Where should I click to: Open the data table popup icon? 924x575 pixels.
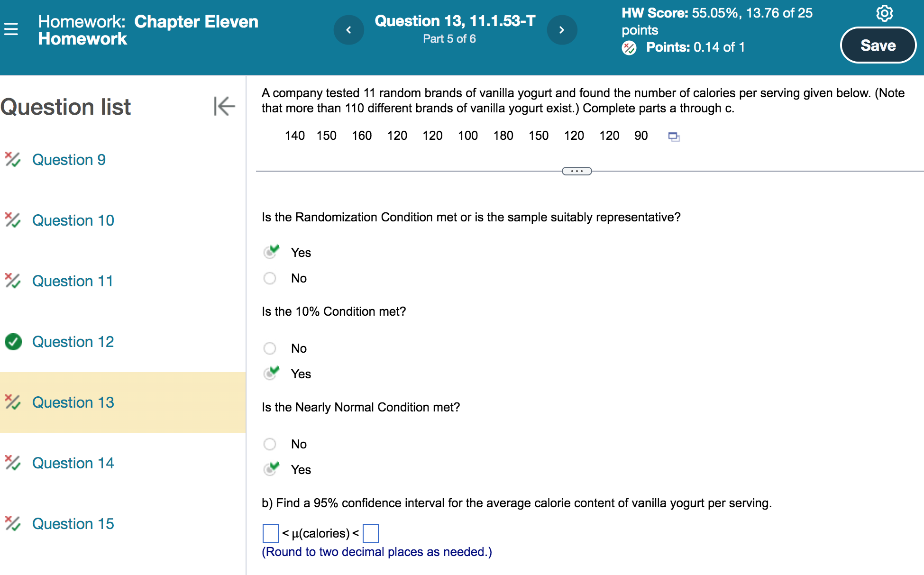[x=674, y=137]
